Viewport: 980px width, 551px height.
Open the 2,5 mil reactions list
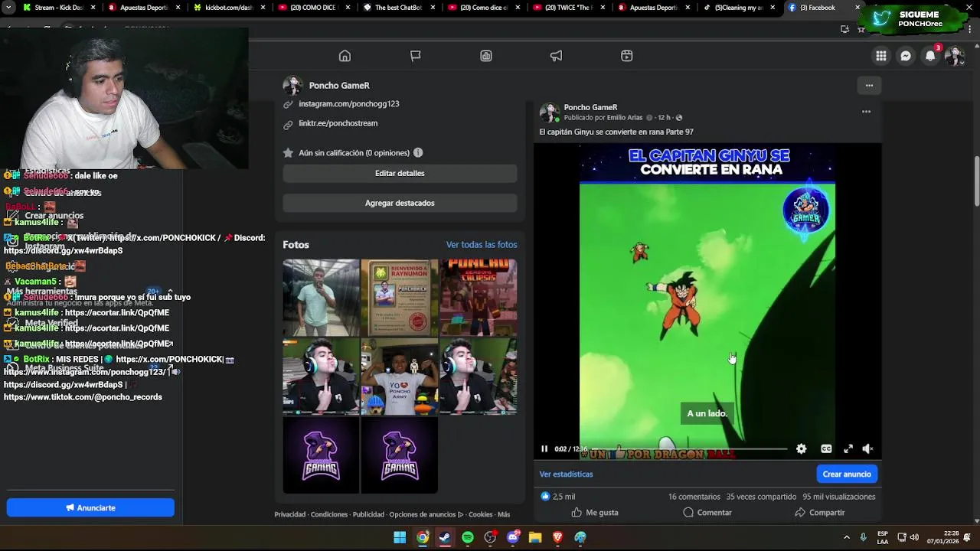point(558,497)
